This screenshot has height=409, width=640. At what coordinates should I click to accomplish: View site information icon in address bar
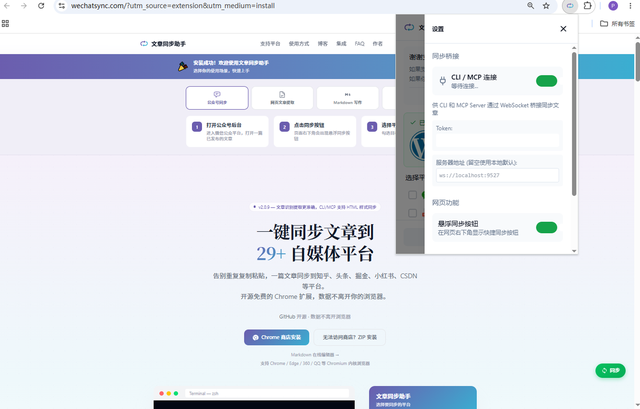[62, 6]
